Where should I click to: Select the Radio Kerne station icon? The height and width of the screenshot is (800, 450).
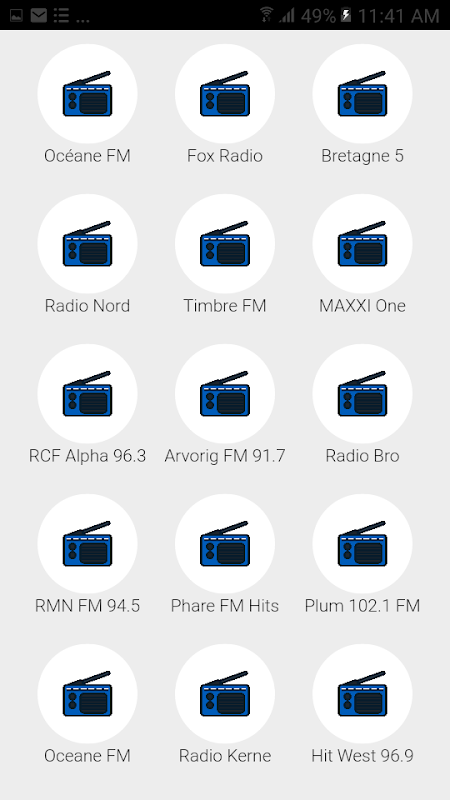[x=225, y=694]
